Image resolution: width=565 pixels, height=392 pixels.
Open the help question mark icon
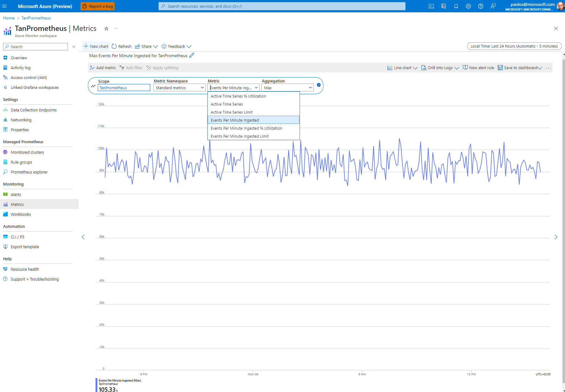(x=481, y=6)
